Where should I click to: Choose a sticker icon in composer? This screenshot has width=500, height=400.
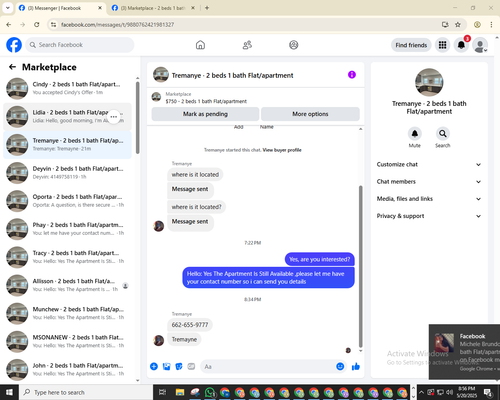pyautogui.click(x=179, y=367)
